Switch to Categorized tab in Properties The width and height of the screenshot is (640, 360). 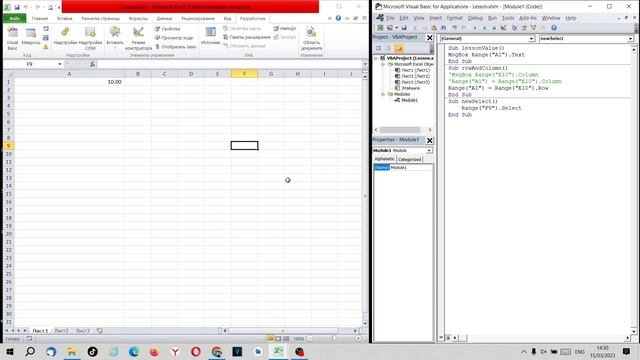(x=409, y=160)
